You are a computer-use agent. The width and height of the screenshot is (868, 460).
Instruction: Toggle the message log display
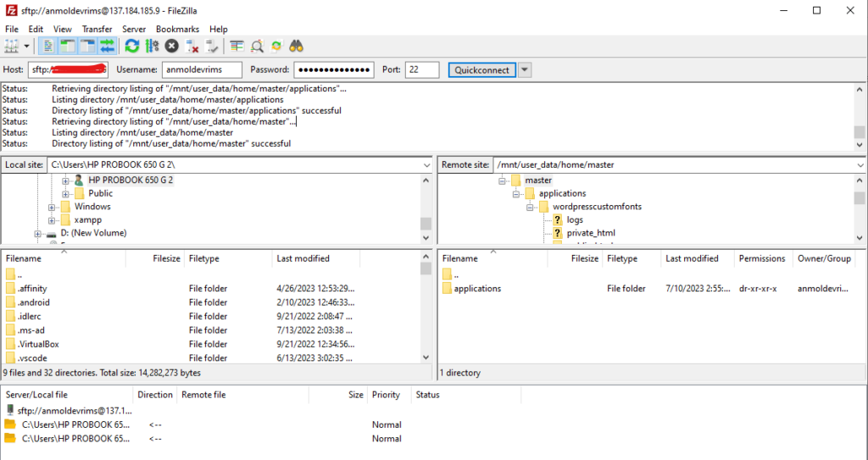point(48,47)
